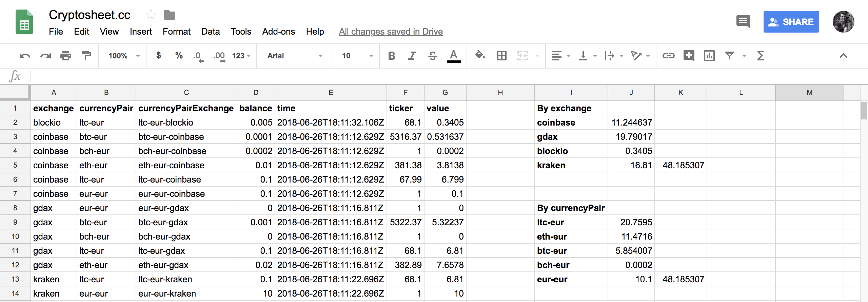The image size is (868, 302).
Task: Open the horizontal align dropdown
Action: [560, 56]
